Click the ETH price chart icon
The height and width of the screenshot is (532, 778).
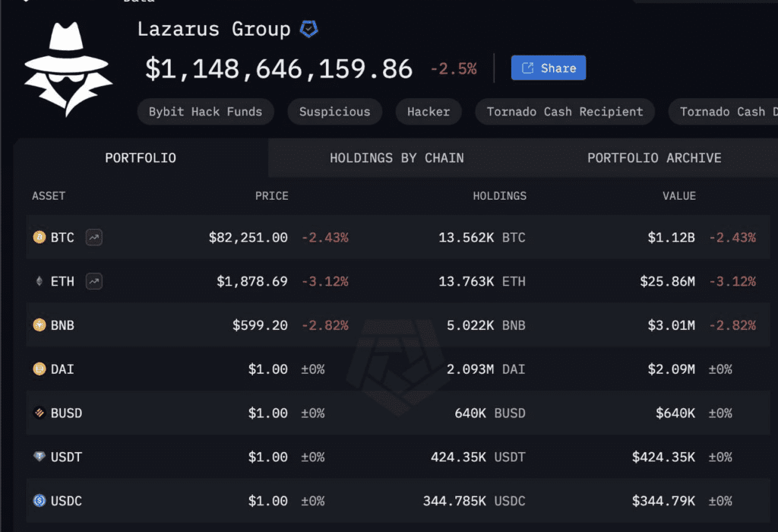click(x=94, y=281)
